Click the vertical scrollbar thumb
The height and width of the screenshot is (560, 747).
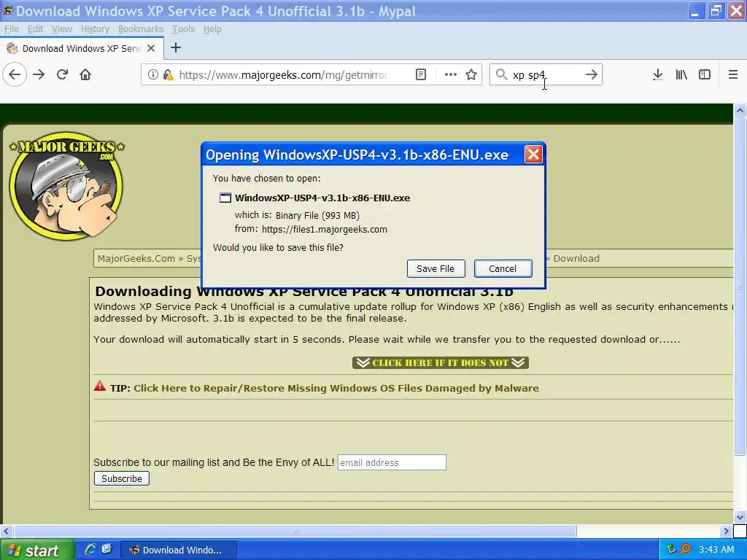pyautogui.click(x=740, y=286)
